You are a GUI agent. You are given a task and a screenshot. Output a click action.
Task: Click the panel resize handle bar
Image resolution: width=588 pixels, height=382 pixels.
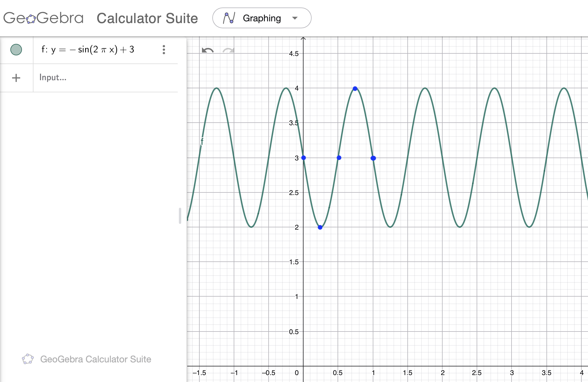click(x=180, y=216)
